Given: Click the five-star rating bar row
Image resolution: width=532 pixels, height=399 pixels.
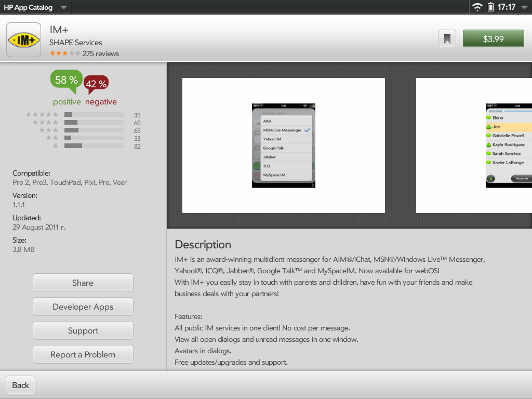Looking at the screenshot, I should coord(83,115).
